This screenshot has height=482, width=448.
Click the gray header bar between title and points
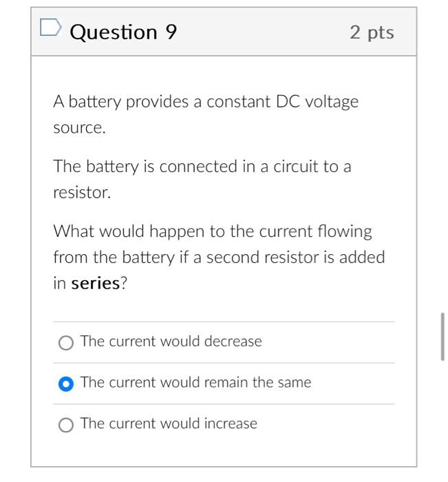[263, 32]
